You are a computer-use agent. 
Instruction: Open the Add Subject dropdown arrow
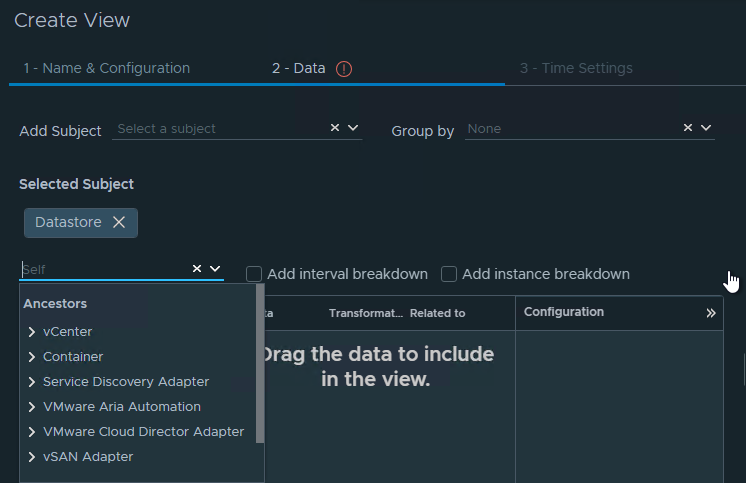353,128
